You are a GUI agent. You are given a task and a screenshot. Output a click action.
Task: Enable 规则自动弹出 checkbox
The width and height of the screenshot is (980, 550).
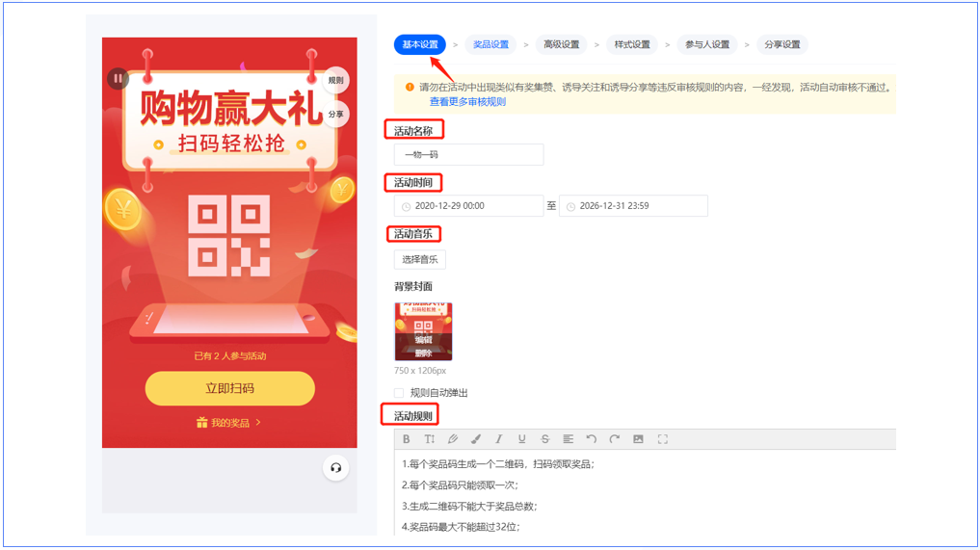399,392
